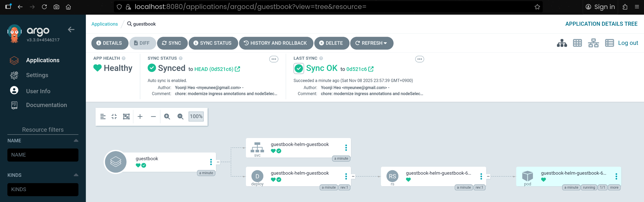Click Log out link
The height and width of the screenshot is (202, 644).
(628, 43)
